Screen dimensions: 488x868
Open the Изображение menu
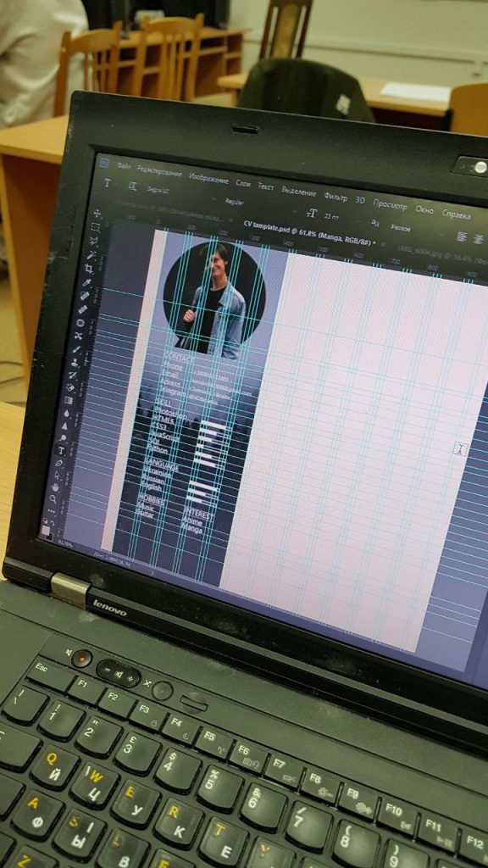tap(208, 180)
